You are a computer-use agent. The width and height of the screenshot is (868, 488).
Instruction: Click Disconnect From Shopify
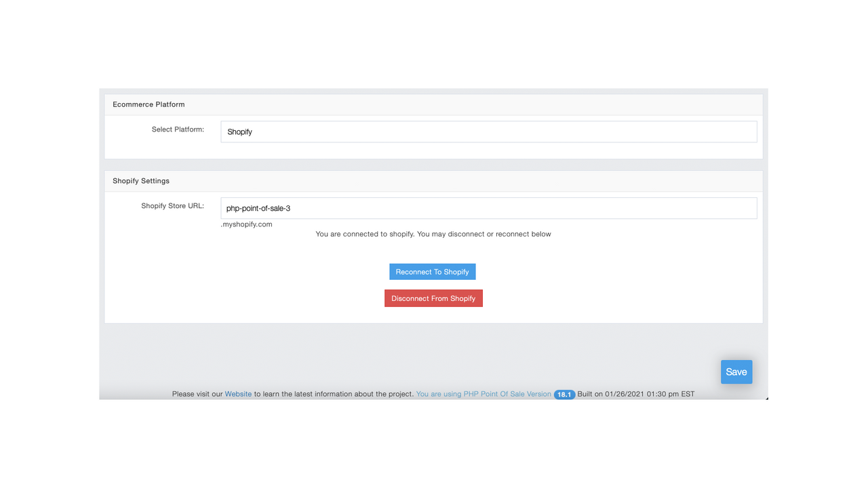[x=433, y=298]
